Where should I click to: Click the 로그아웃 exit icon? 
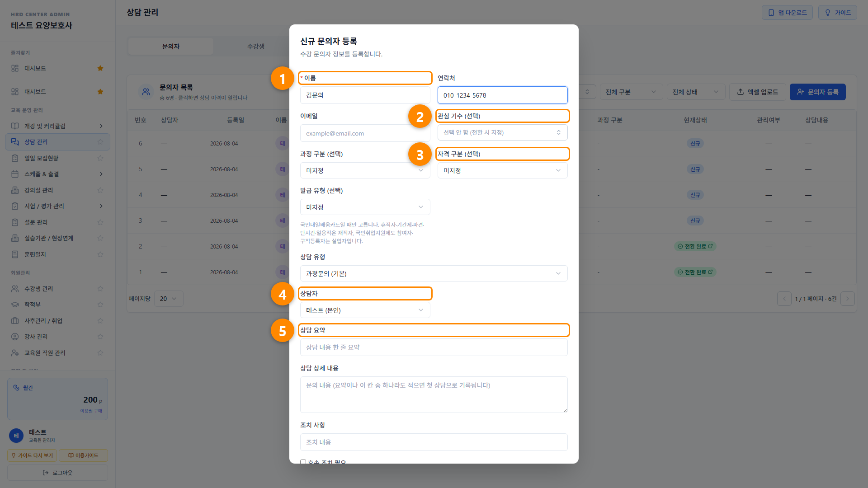point(46,473)
